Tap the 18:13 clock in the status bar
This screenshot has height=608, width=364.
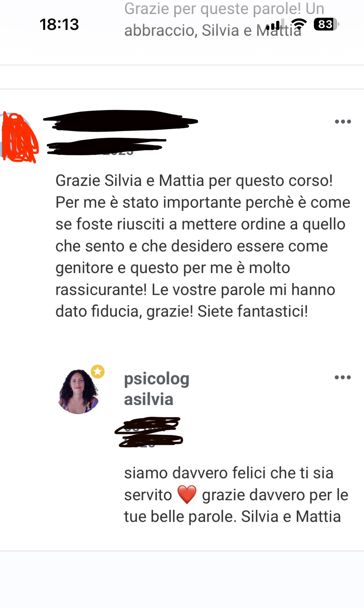point(59,24)
